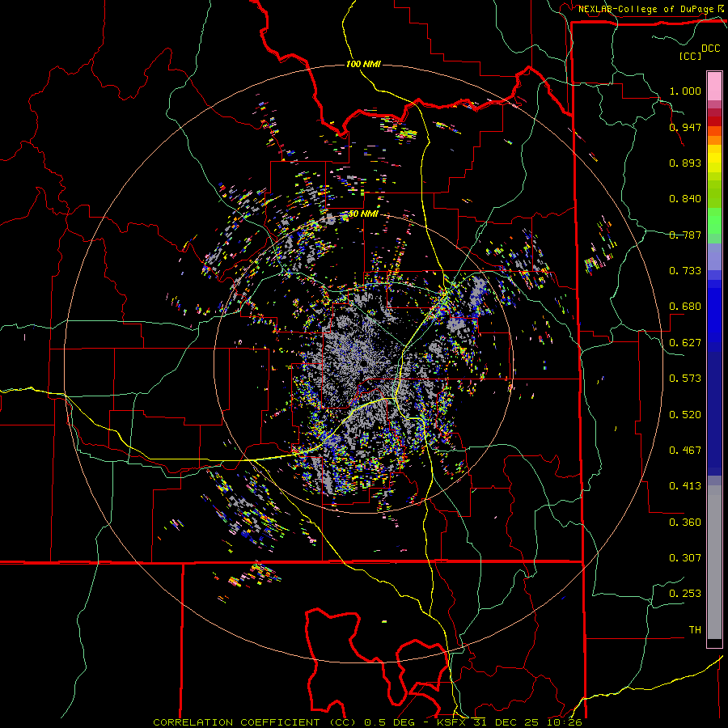728x728 pixels.
Task: Pick the red color band on scale
Action: [714, 121]
